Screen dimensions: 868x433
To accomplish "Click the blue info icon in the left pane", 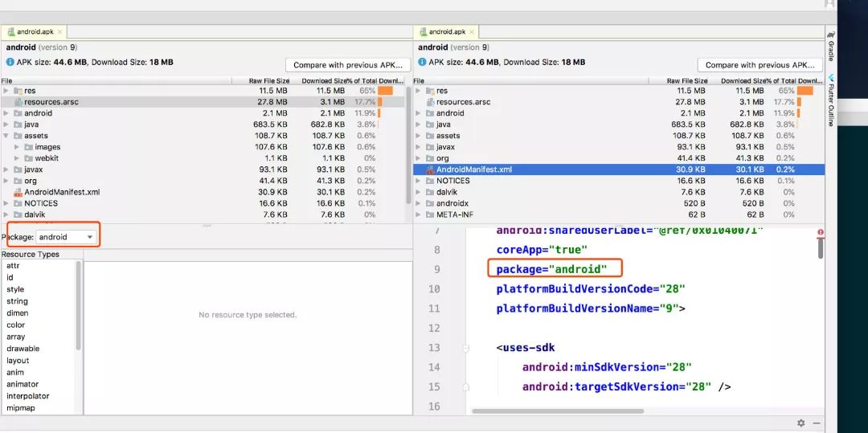I will pyautogui.click(x=10, y=62).
